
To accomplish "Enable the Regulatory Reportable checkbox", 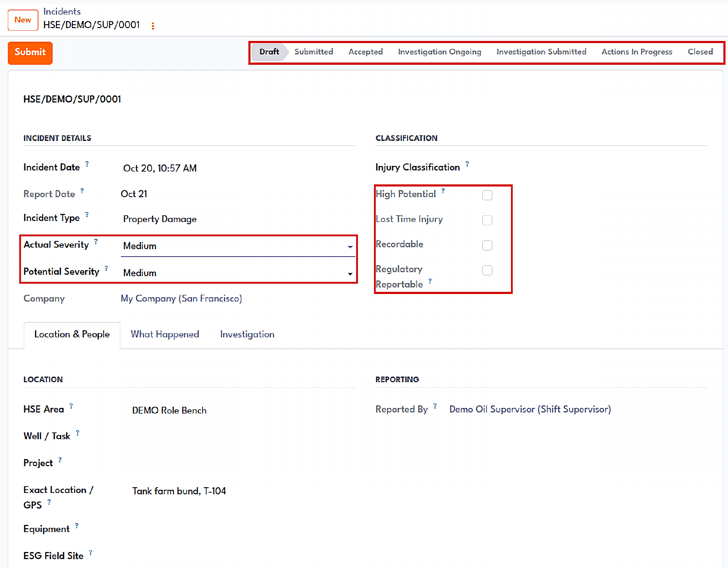I will [x=487, y=270].
